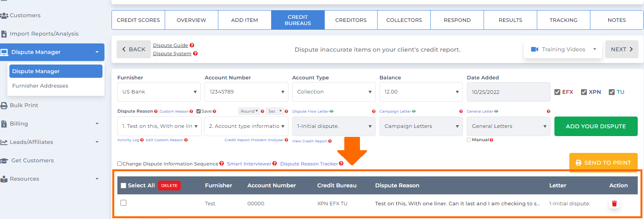Click Billing icon in sidebar
Screen dimensions: 644x219
tap(4, 124)
